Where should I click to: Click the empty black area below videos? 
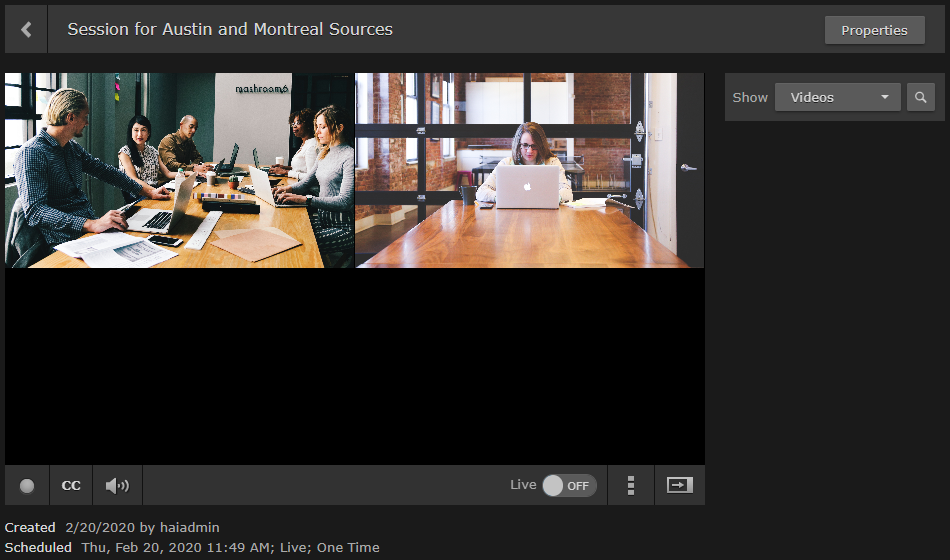click(354, 366)
